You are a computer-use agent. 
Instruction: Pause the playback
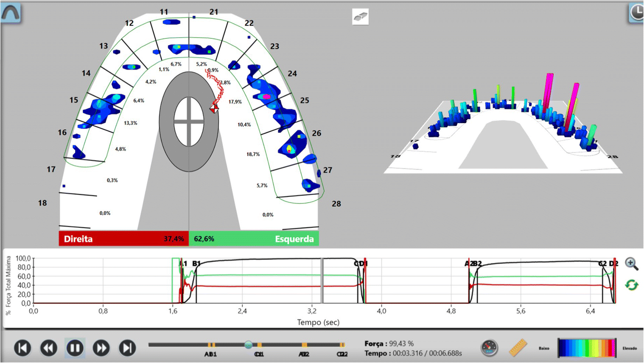(75, 348)
